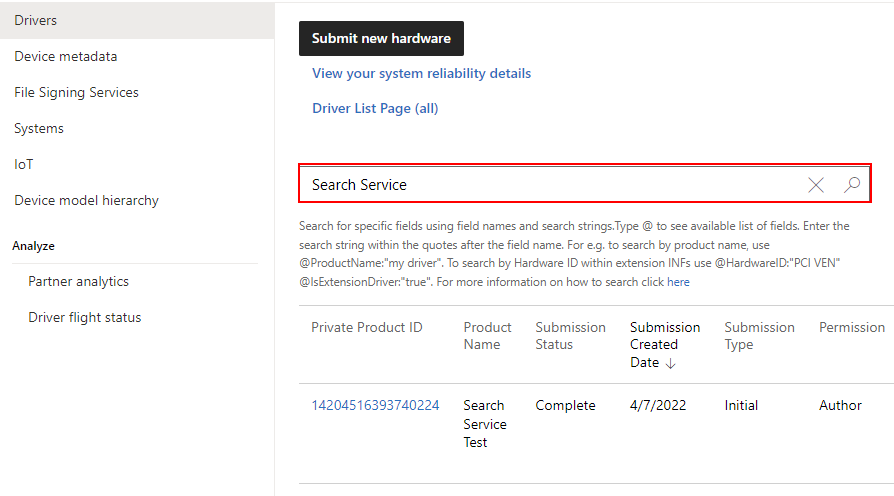
Task: Open File Signing Services
Action: [76, 92]
